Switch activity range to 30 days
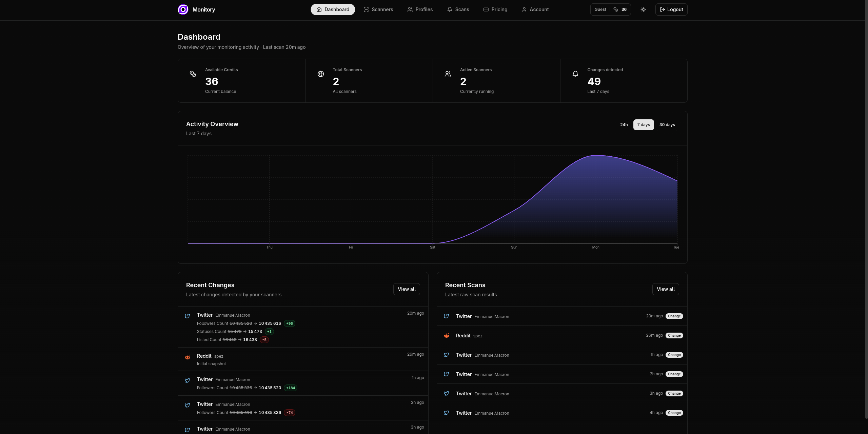868x434 pixels. pyautogui.click(x=667, y=125)
